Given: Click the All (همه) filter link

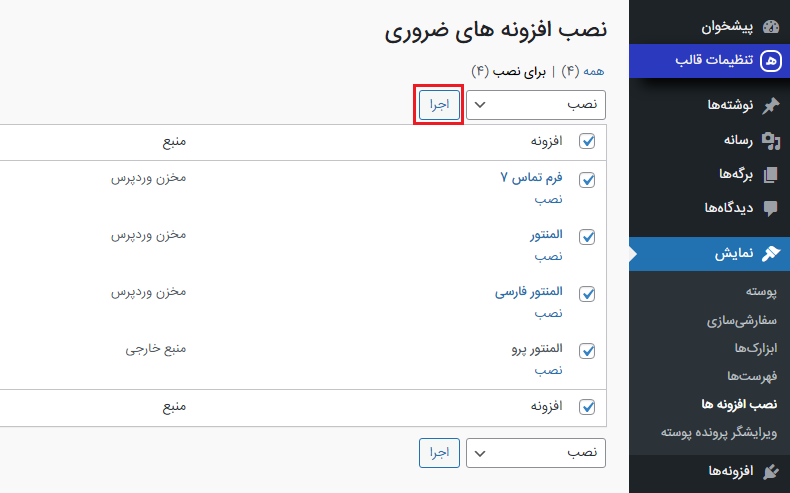Looking at the screenshot, I should (x=594, y=71).
